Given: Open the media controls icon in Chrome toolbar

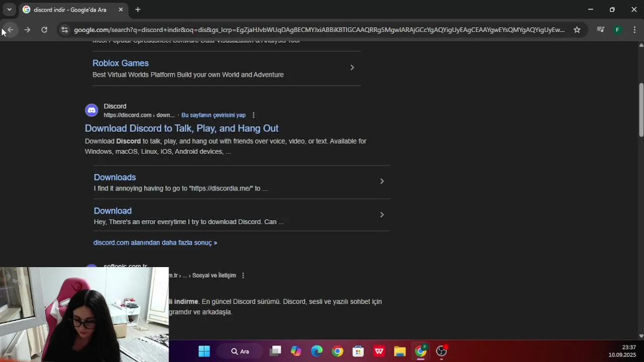Looking at the screenshot, I should tap(600, 30).
